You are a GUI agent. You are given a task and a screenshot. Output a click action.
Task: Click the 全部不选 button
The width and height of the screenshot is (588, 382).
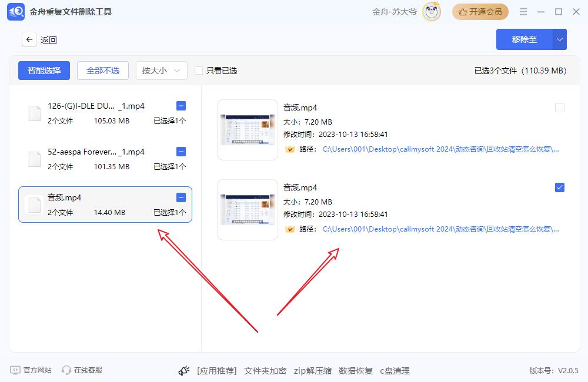[103, 71]
